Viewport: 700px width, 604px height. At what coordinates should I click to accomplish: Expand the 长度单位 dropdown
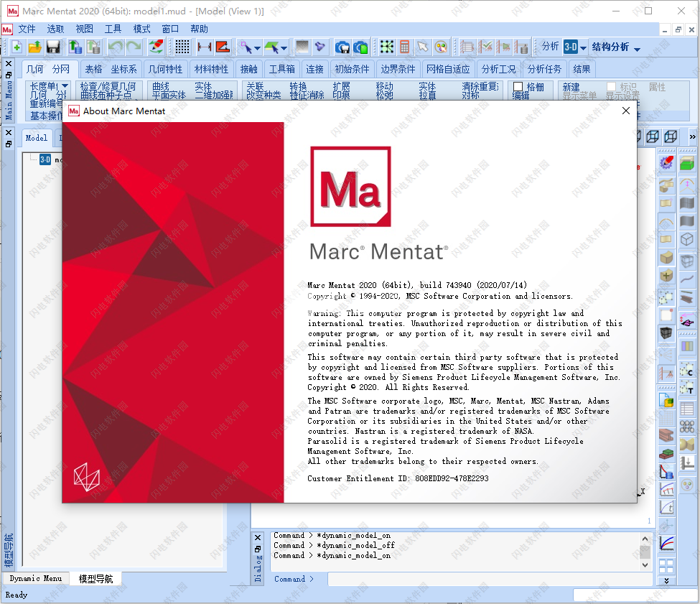65,85
